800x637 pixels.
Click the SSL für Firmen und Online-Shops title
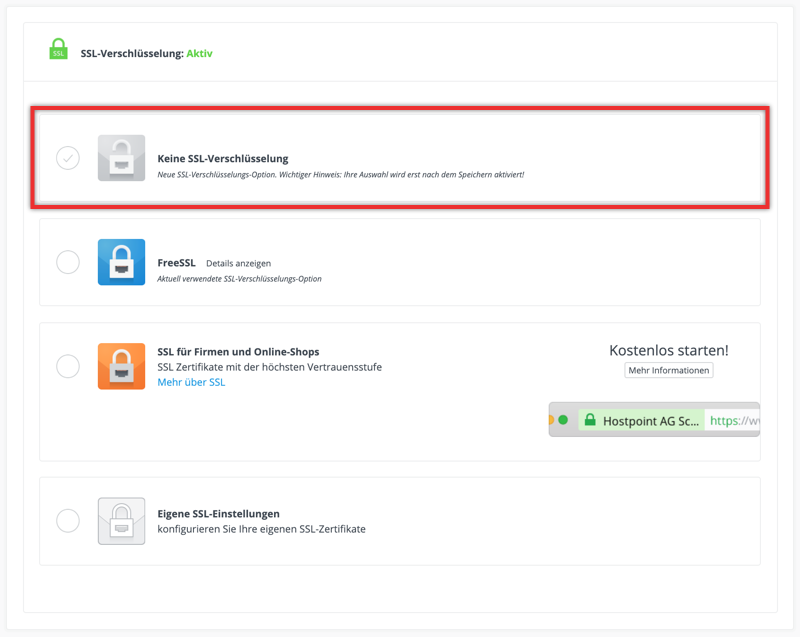click(x=238, y=352)
